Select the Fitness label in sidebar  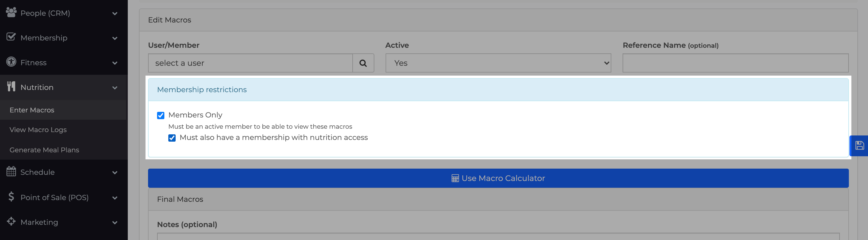[33, 63]
